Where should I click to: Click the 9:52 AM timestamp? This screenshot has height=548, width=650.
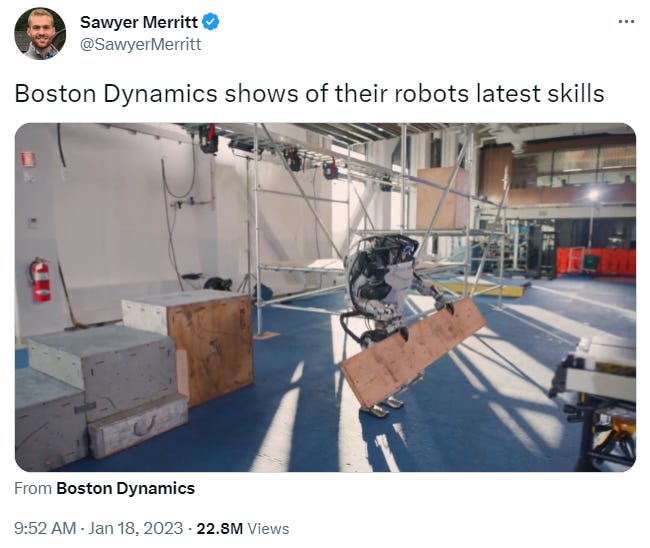tap(45, 529)
